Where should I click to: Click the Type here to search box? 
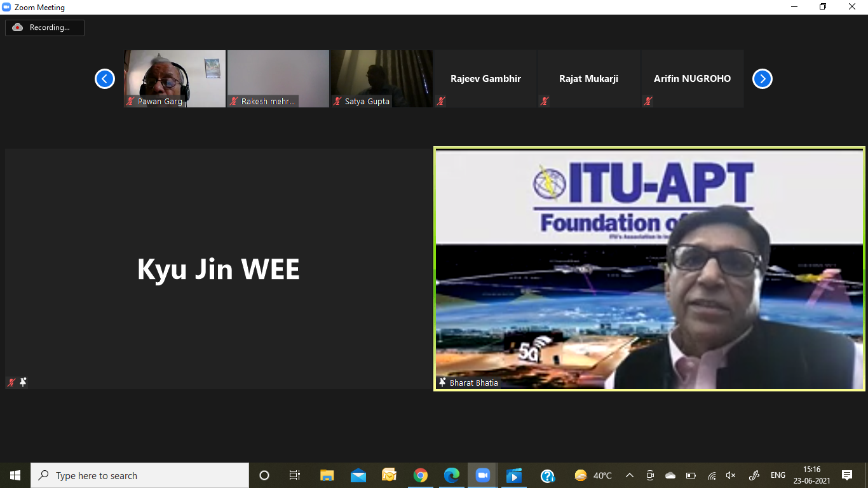tap(140, 475)
